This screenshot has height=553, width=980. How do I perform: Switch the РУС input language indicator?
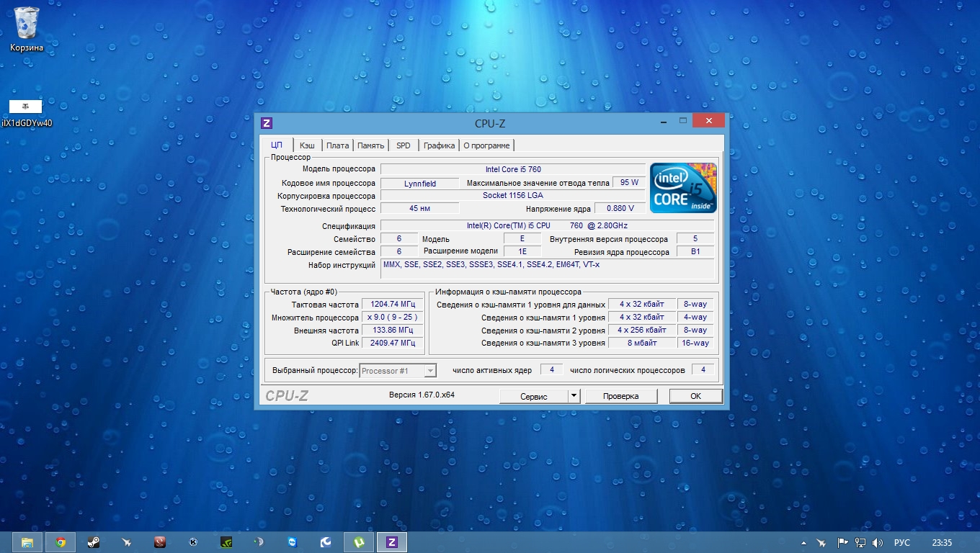point(901,543)
